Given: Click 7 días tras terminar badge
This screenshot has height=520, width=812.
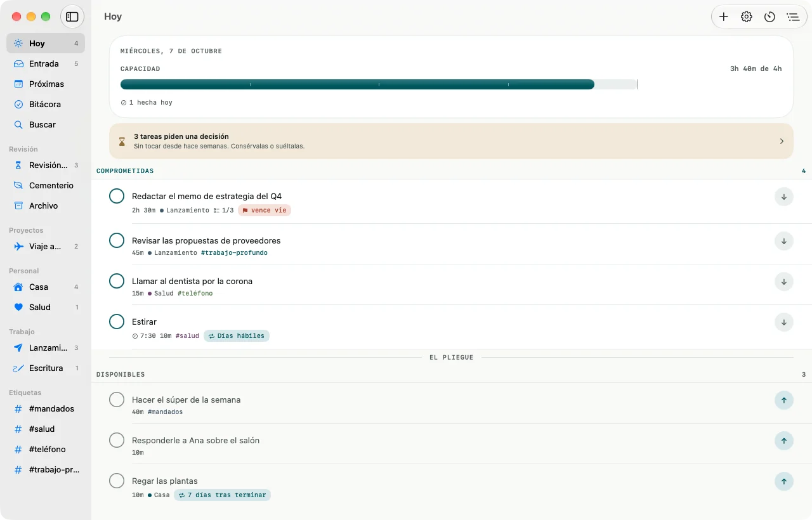Looking at the screenshot, I should click(222, 495).
